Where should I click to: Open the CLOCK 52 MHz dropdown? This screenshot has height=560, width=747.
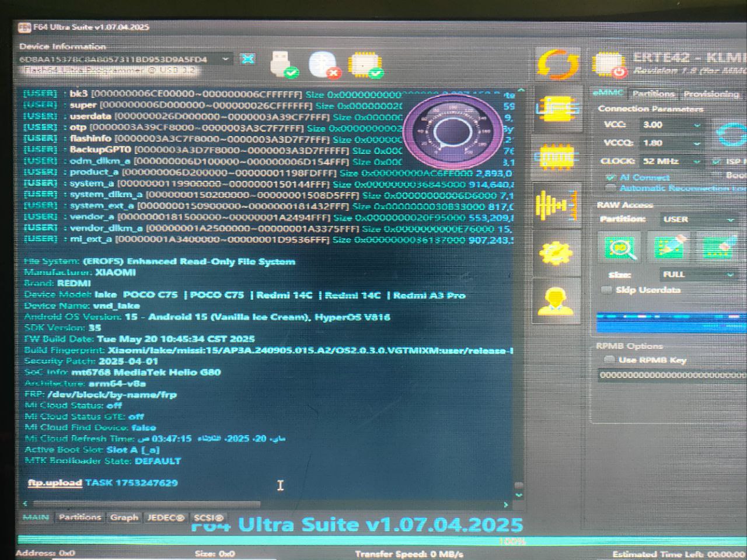[x=671, y=161]
